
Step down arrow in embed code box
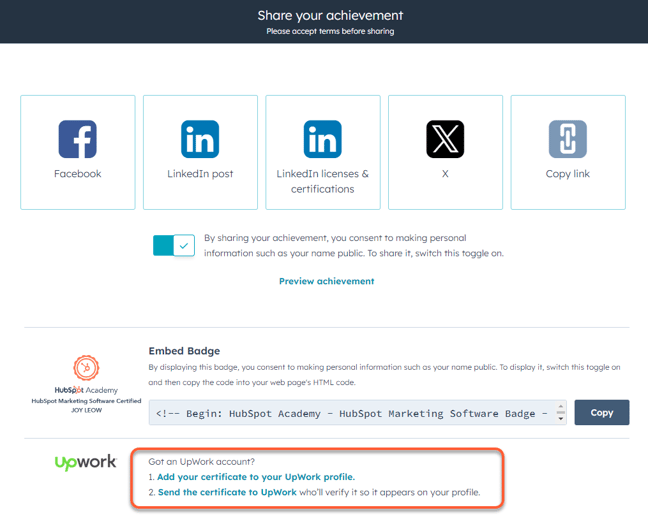coord(561,418)
